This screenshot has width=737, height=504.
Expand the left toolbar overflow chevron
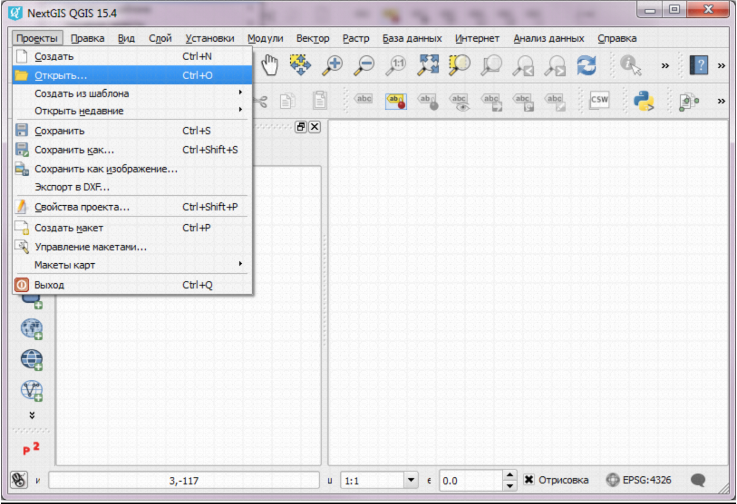pos(31,415)
